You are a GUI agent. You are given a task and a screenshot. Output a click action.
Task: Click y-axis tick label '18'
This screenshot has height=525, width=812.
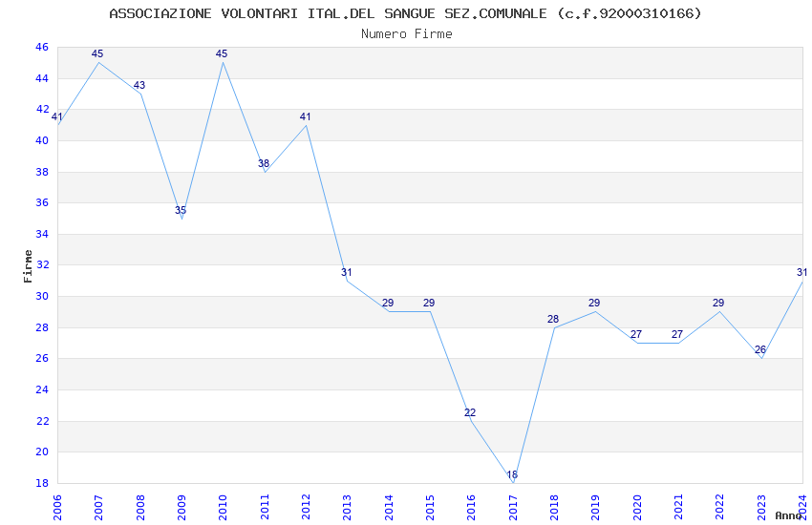(x=42, y=483)
